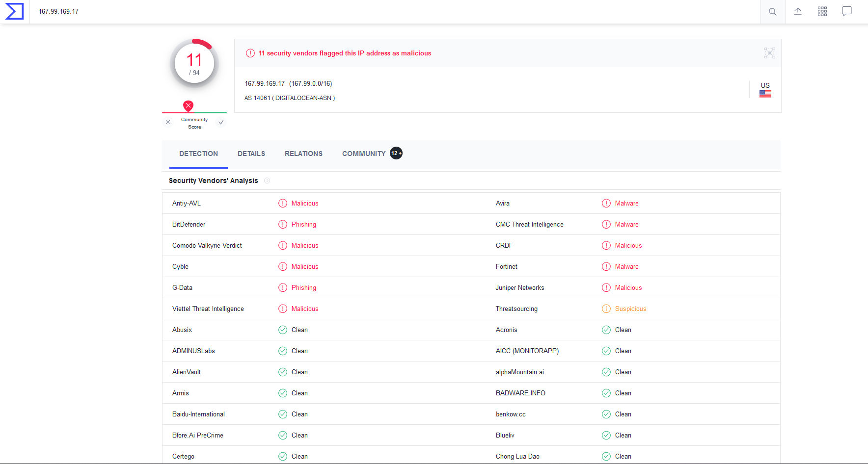Click the VirusTotal logo
Image resolution: width=868 pixels, height=464 pixels.
click(14, 11)
